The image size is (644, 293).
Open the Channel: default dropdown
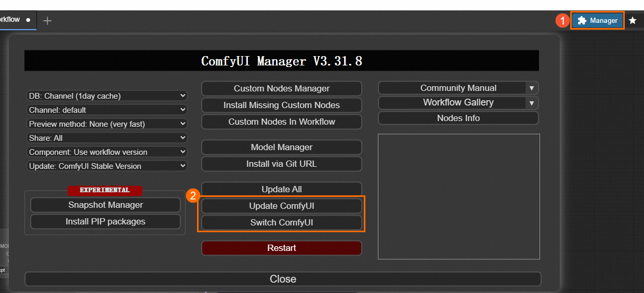(107, 110)
